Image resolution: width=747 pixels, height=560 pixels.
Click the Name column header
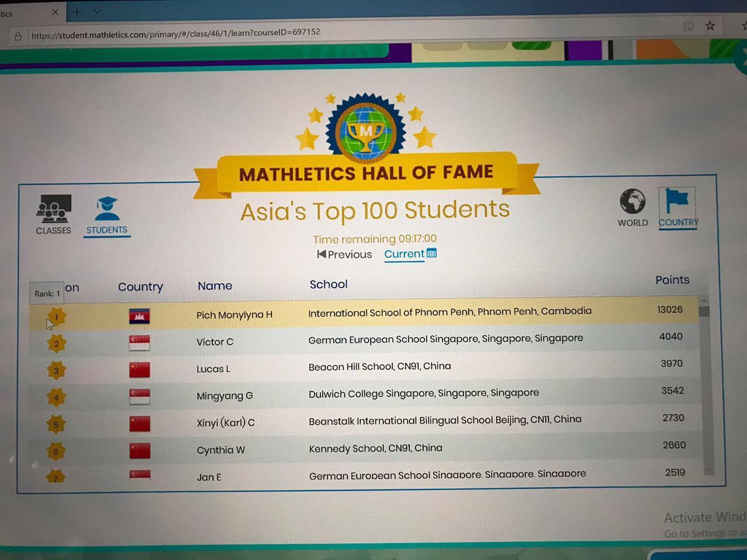coord(215,286)
